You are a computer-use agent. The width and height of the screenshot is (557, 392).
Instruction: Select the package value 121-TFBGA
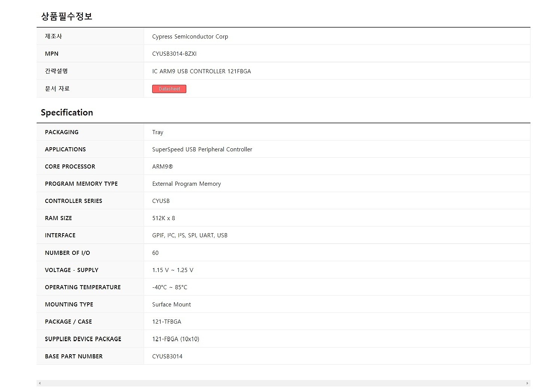(167, 322)
